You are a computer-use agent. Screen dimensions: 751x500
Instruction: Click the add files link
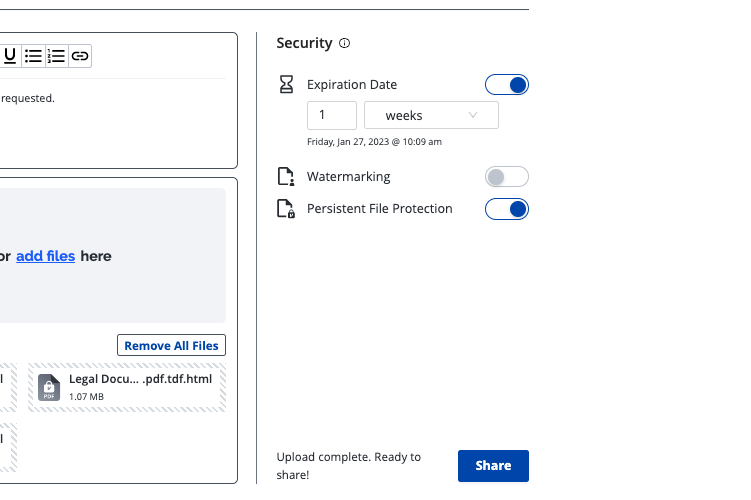pyautogui.click(x=45, y=256)
